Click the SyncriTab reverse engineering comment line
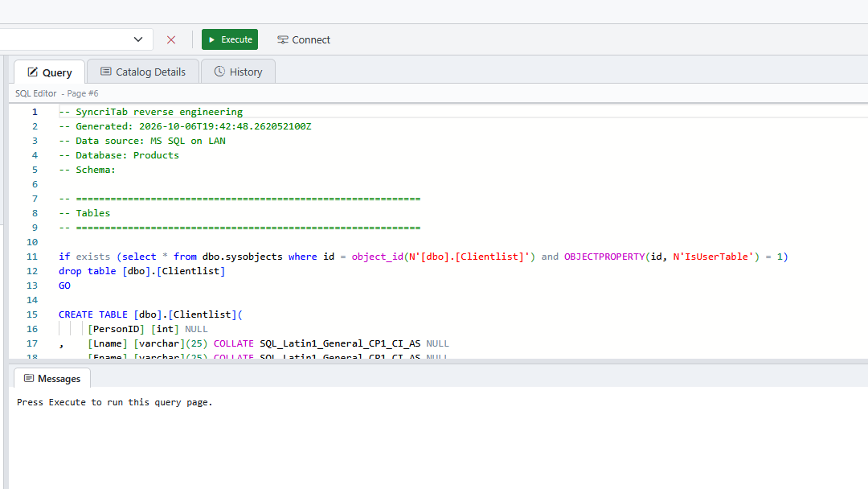868x489 pixels. point(150,112)
